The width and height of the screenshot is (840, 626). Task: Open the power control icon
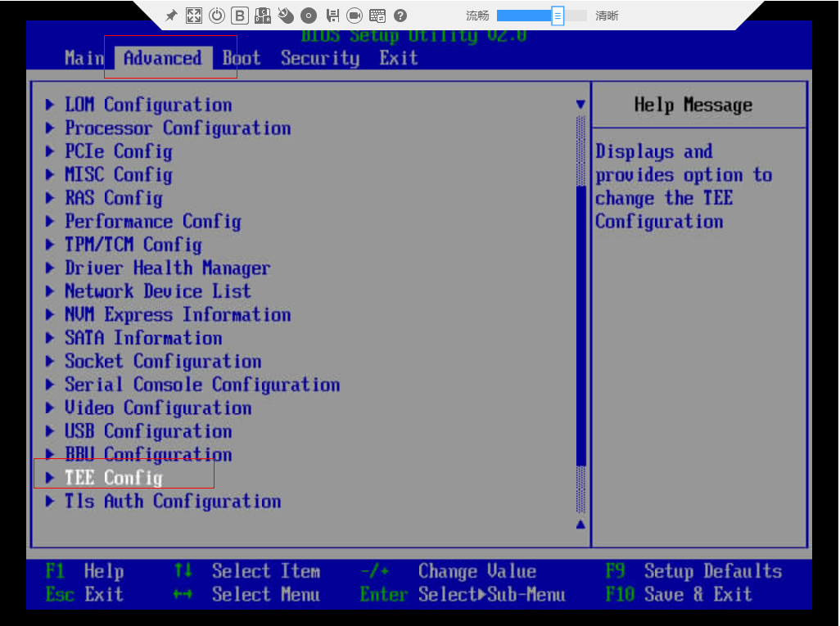click(x=217, y=16)
